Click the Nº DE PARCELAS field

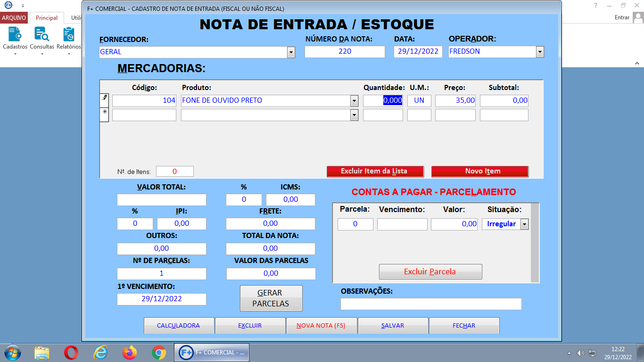162,274
